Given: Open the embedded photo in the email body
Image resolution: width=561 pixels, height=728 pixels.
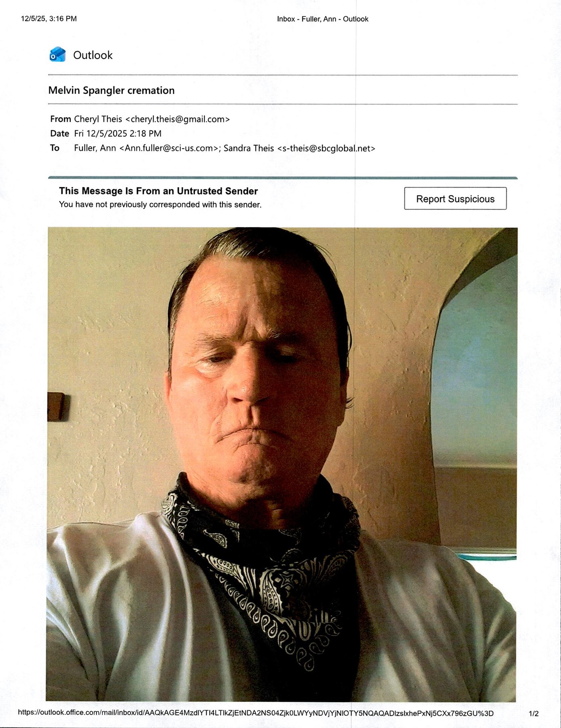Looking at the screenshot, I should pos(282,464).
